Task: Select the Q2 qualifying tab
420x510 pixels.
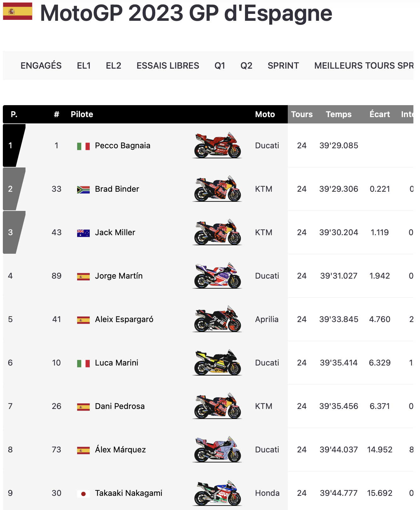Action: (x=246, y=65)
